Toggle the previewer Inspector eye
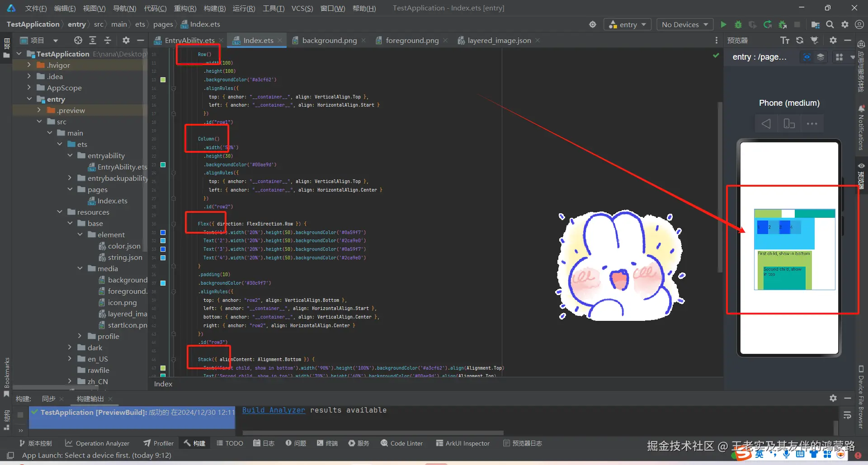868x465 pixels. click(x=807, y=57)
